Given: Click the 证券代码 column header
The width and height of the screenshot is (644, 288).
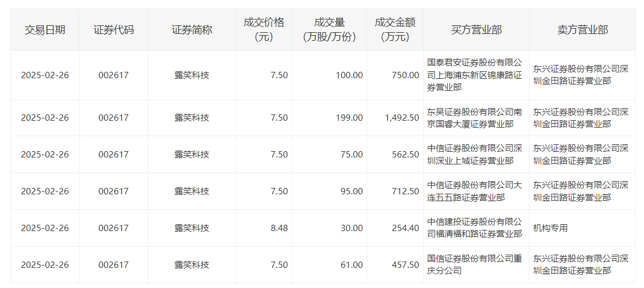Looking at the screenshot, I should [113, 30].
